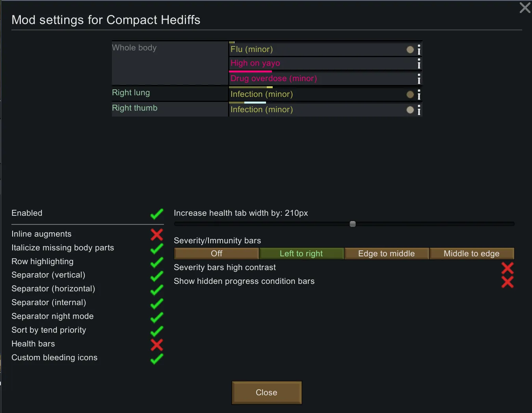This screenshot has width=532, height=413.
Task: Click the info icon beside Flu (minor)
Action: coord(419,50)
